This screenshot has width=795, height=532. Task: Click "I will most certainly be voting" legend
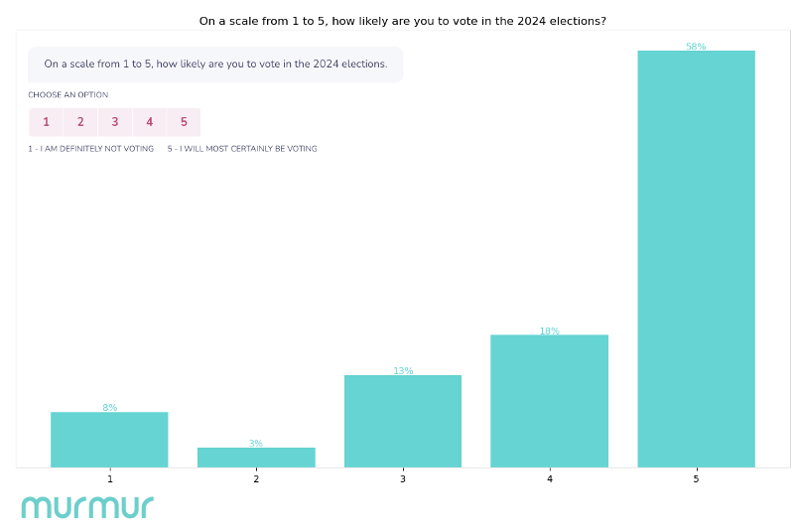pyautogui.click(x=242, y=149)
